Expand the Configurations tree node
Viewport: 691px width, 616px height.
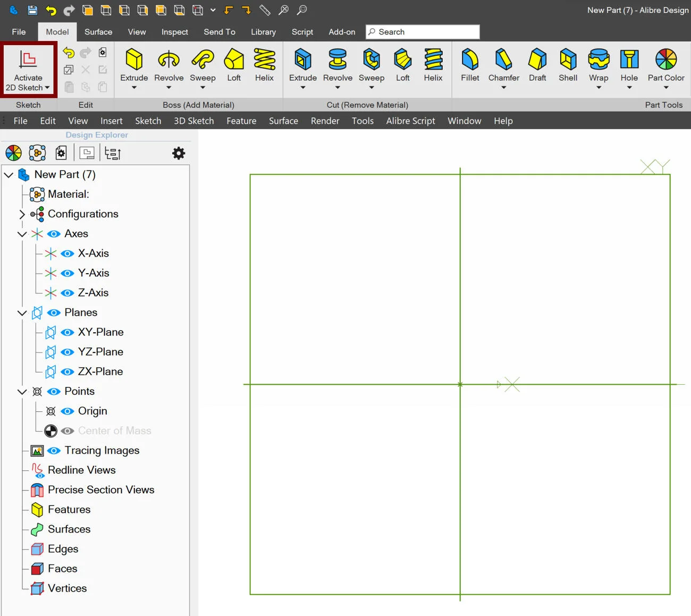[22, 214]
